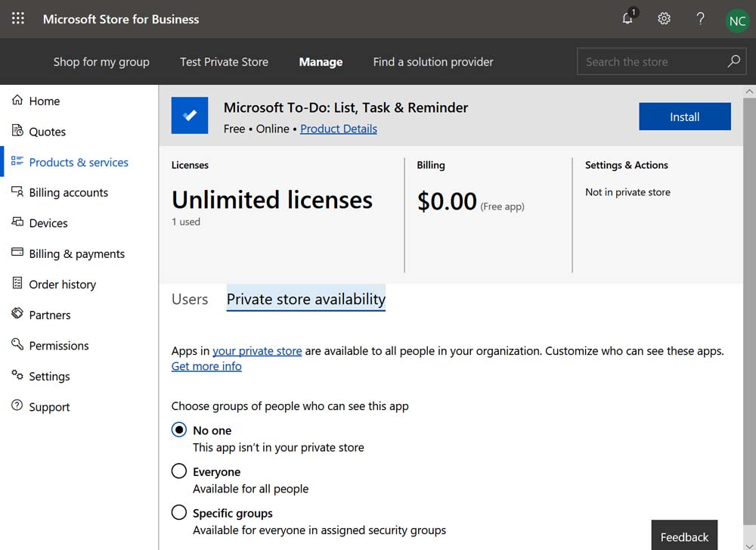Viewport: 756px width, 550px height.
Task: Click the Support question icon
Action: (17, 406)
